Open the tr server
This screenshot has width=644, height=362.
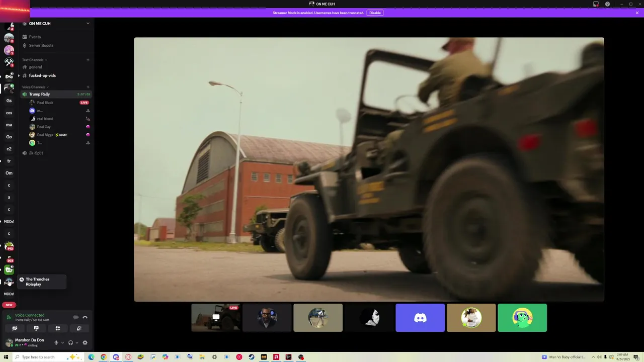[x=9, y=161]
